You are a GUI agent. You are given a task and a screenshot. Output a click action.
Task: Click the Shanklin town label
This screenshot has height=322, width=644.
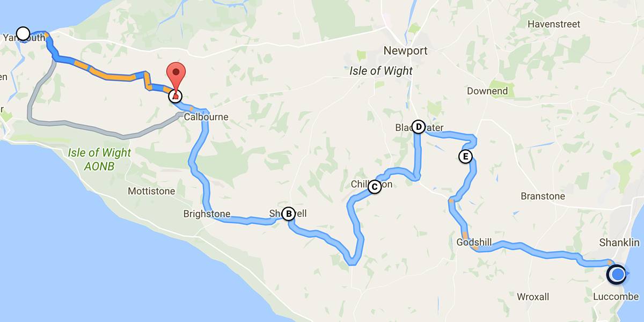[619, 243]
